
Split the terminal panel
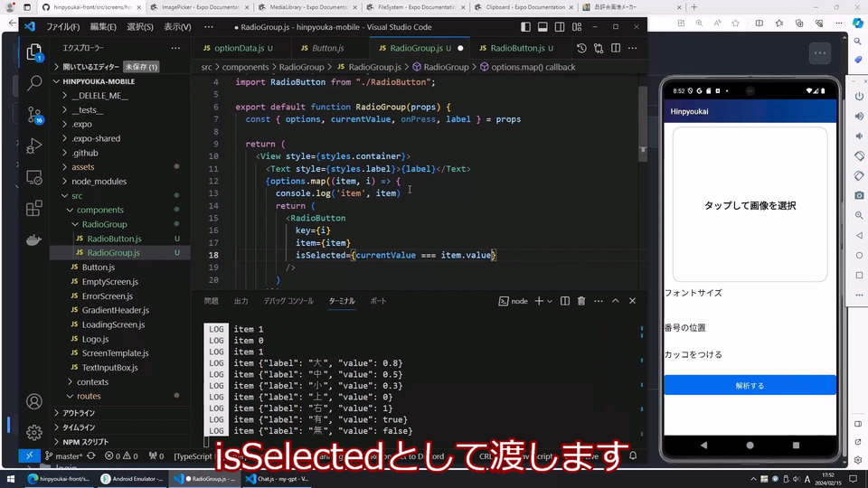564,301
